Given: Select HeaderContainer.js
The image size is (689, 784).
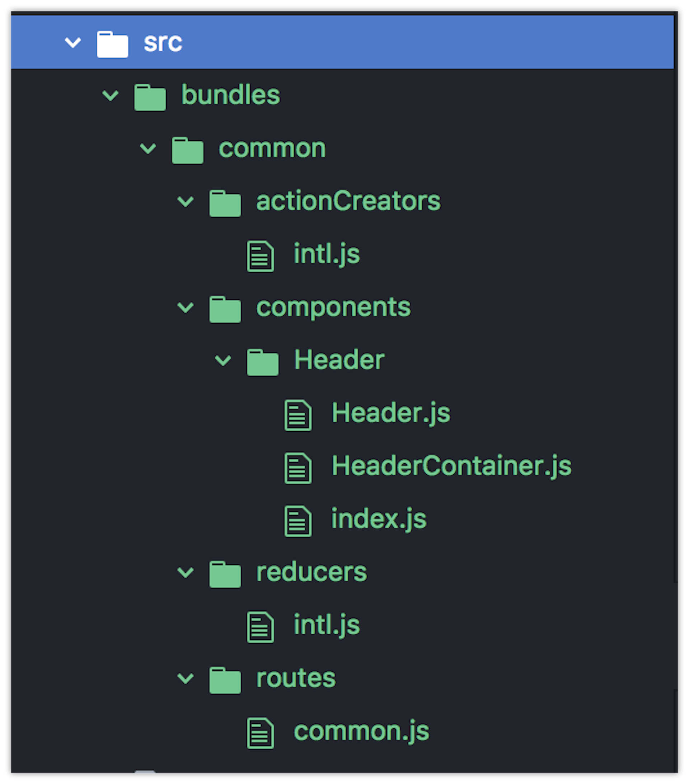Looking at the screenshot, I should point(451,467).
